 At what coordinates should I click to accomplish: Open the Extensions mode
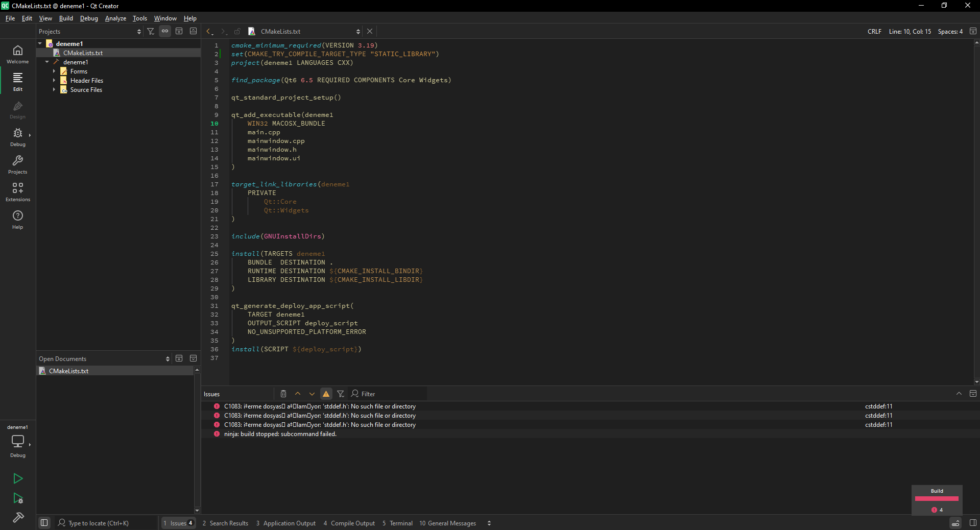pyautogui.click(x=18, y=192)
